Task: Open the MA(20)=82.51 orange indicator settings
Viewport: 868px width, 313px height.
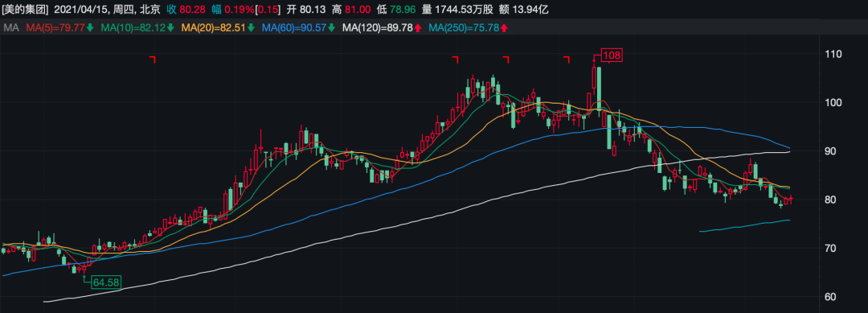Action: click(215, 27)
